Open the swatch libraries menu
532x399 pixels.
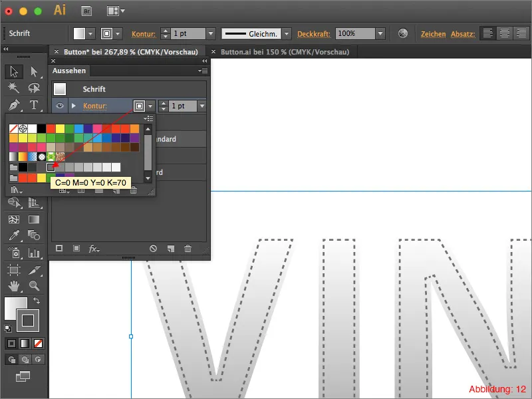tap(16, 190)
